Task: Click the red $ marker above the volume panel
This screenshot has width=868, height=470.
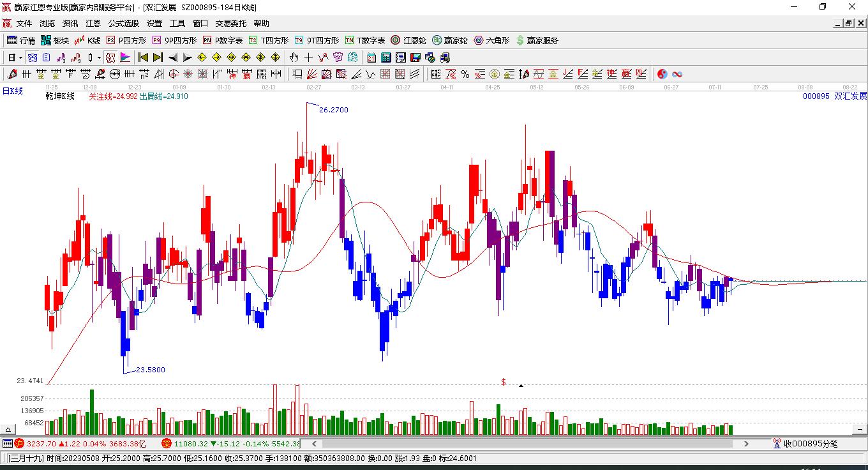Action: click(504, 382)
